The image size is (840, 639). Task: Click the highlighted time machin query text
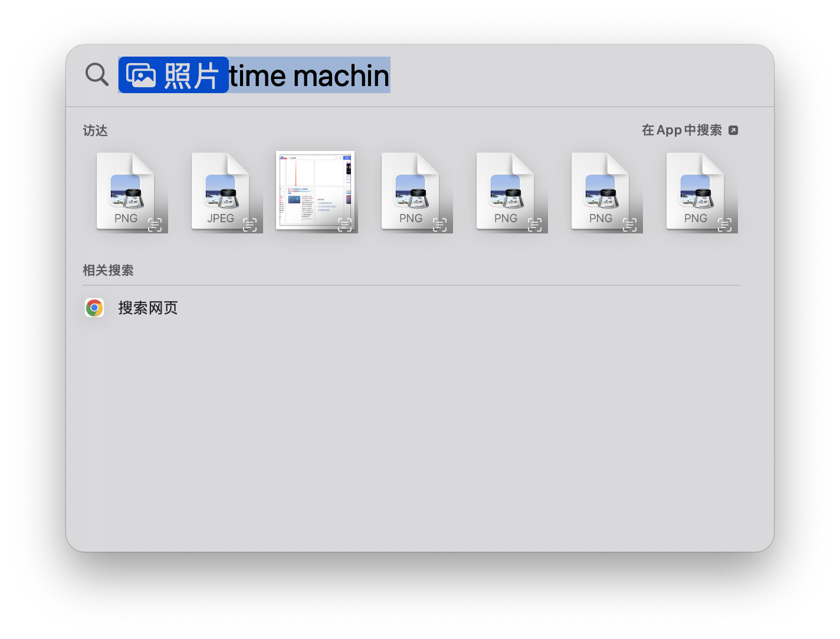(309, 75)
